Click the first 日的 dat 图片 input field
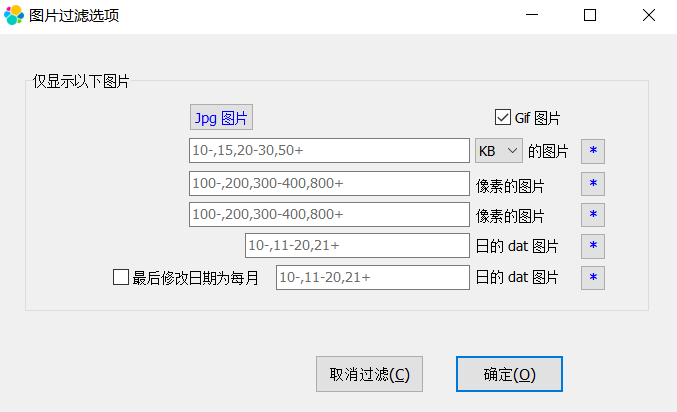 (357, 246)
